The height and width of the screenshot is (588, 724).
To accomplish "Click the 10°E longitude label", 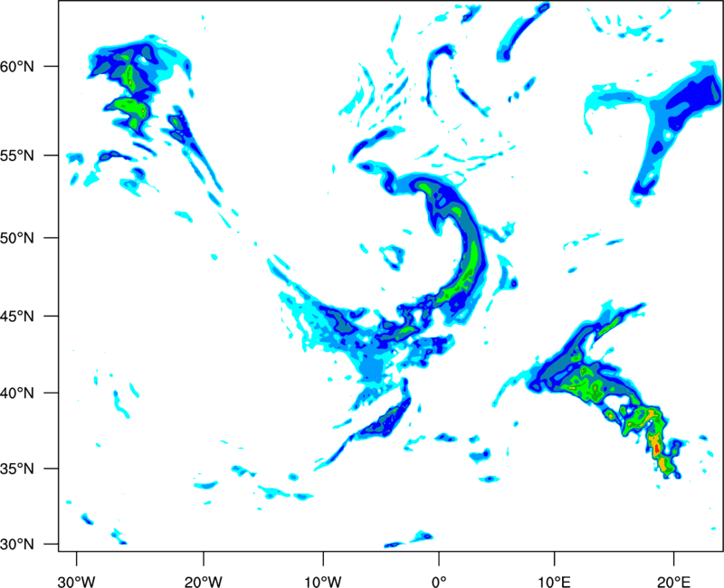I will tap(555, 582).
